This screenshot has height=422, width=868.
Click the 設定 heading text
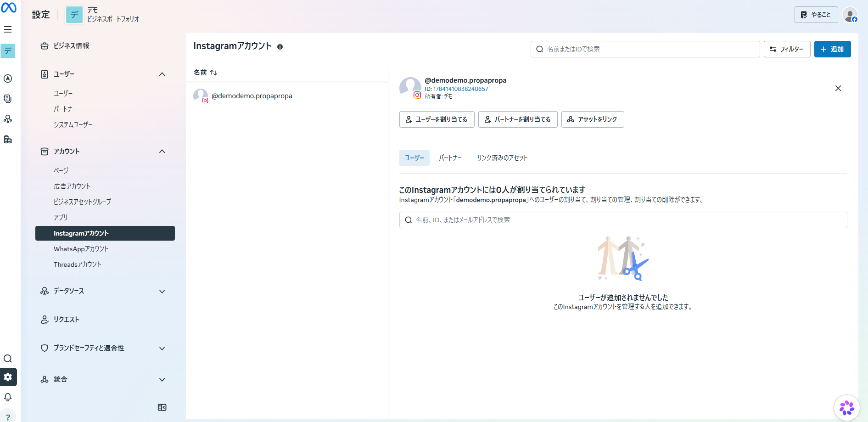coord(41,15)
